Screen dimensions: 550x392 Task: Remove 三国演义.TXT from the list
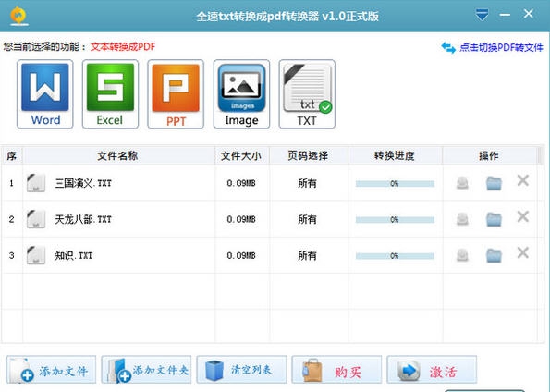(522, 180)
